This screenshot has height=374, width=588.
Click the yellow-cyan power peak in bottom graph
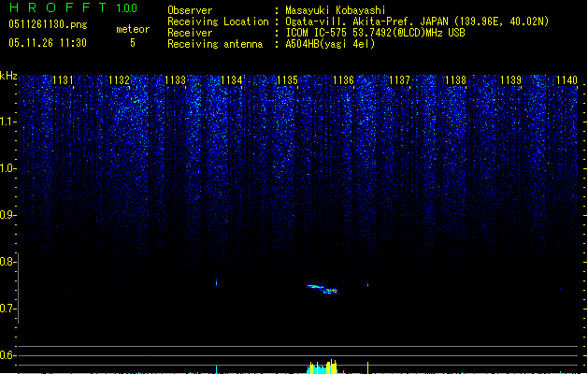tap(323, 367)
